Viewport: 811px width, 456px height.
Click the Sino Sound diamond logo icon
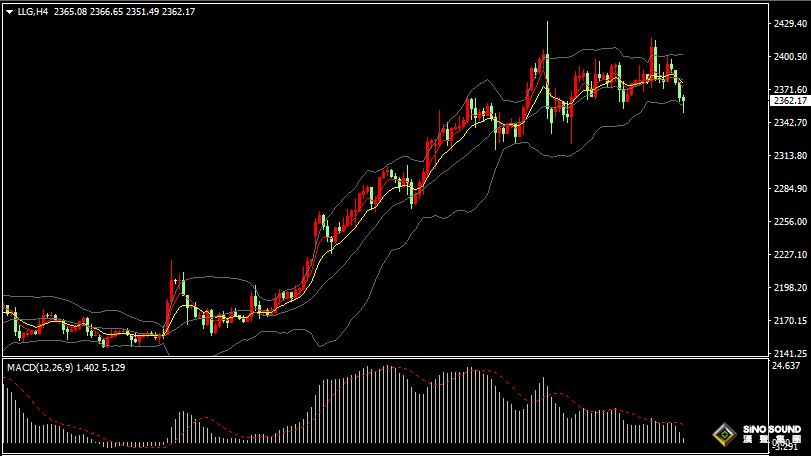[x=723, y=434]
